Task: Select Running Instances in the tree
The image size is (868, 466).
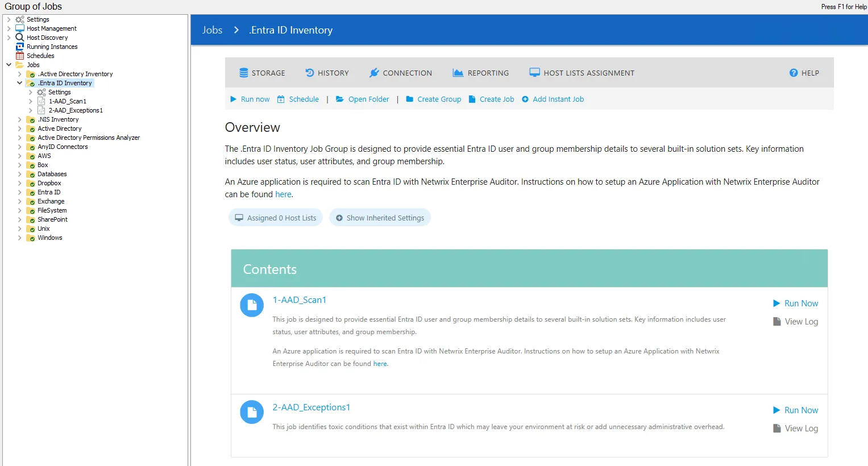Action: [x=52, y=47]
